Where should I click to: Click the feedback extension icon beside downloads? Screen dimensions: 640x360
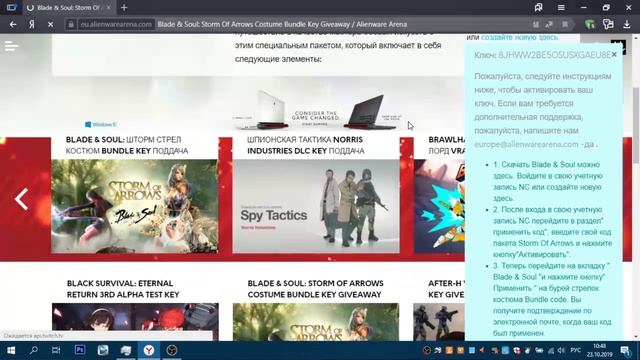coord(608,24)
